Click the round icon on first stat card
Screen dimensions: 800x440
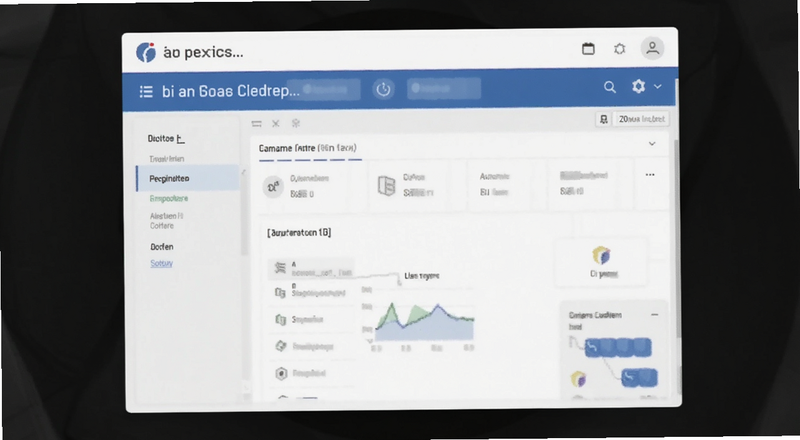273,187
